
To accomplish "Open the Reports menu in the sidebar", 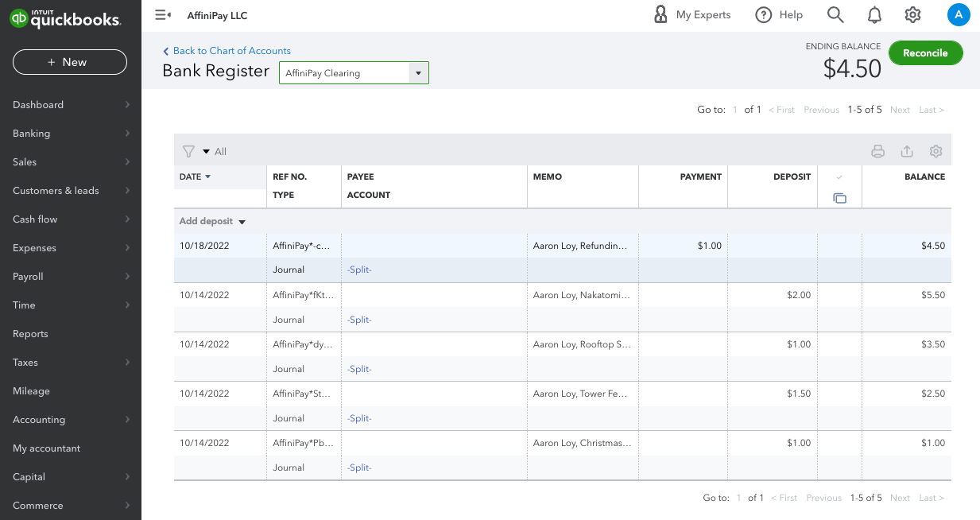I will tap(30, 334).
